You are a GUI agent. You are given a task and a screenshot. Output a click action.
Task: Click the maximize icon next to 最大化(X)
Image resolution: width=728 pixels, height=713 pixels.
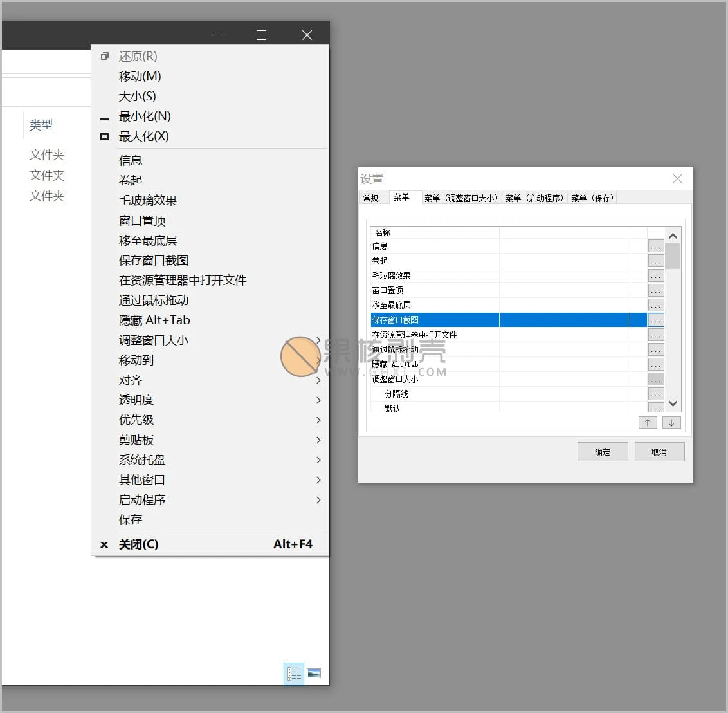(x=104, y=136)
